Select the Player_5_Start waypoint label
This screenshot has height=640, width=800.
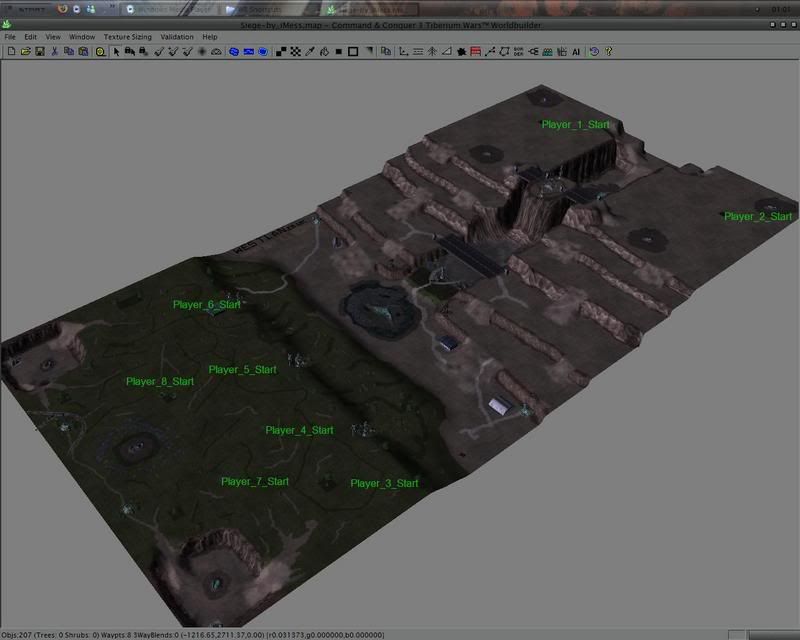click(242, 370)
